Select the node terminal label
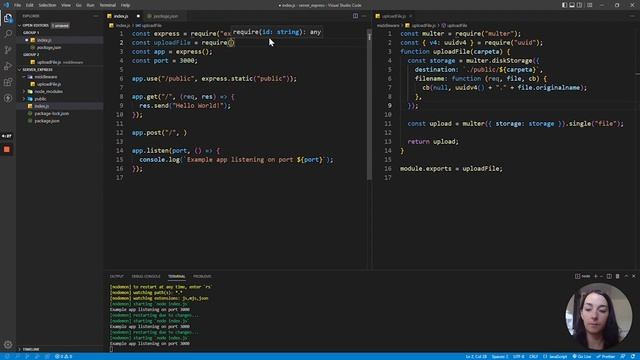Image resolution: width=640 pixels, height=360 pixels. [x=583, y=276]
